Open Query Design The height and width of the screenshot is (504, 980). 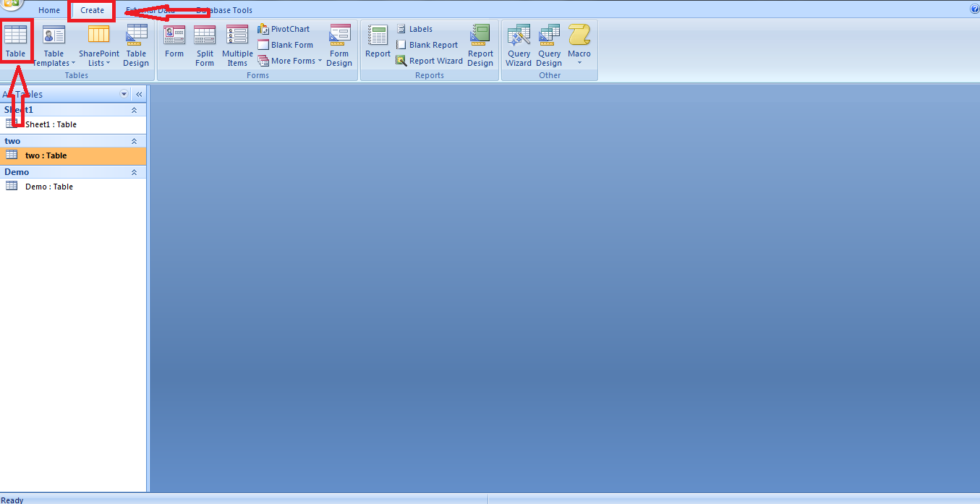click(549, 46)
